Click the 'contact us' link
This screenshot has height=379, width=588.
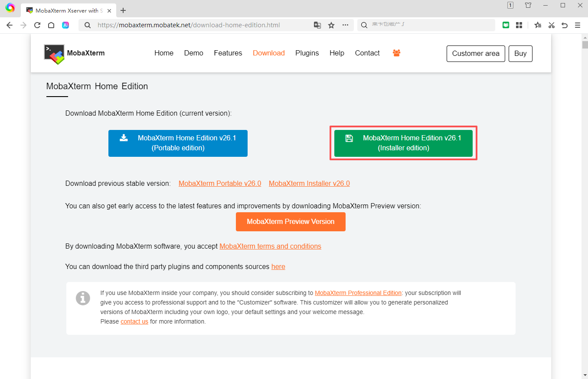[x=134, y=321]
